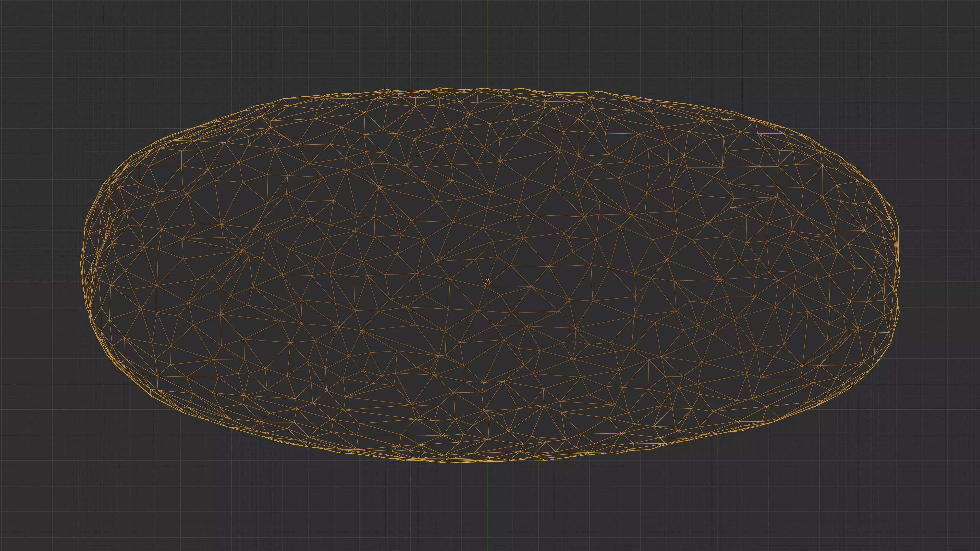Click the red X-axis line left of mesh

(38, 282)
